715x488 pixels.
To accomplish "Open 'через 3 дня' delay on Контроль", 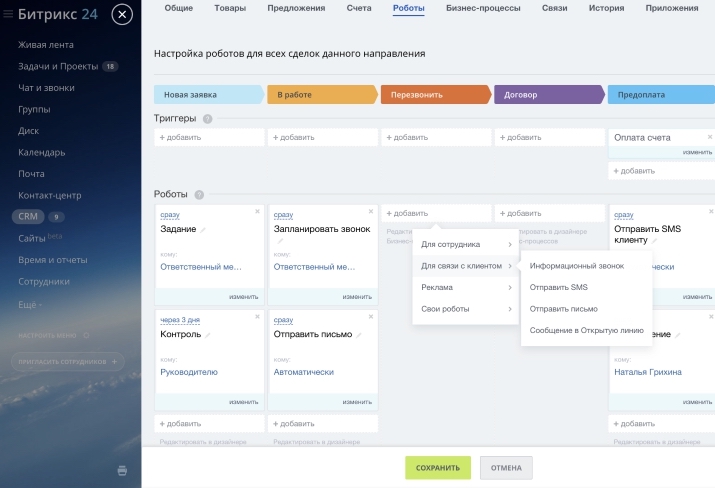I will coord(180,320).
